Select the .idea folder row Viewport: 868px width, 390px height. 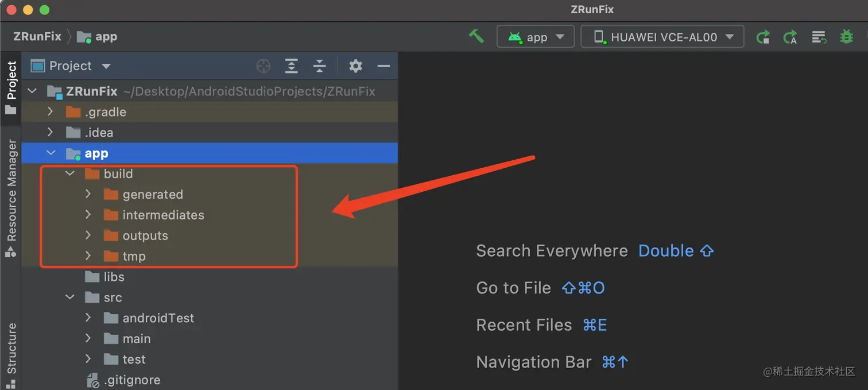tap(210, 132)
